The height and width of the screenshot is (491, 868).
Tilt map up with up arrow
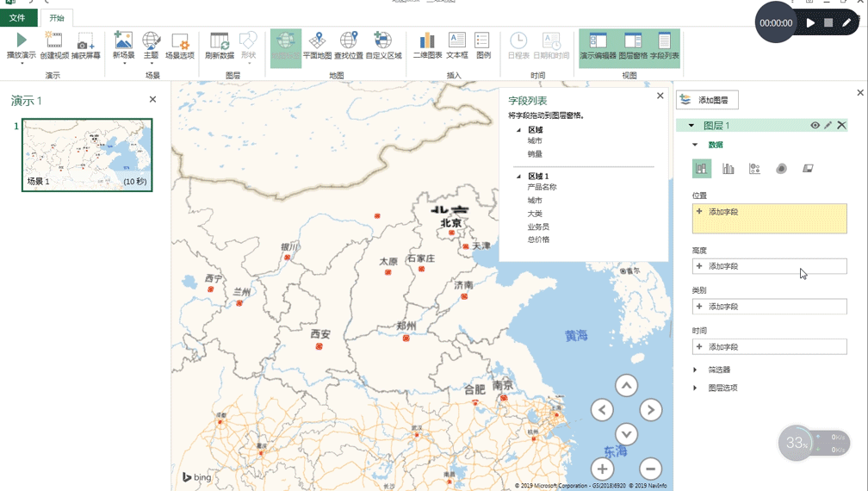(626, 386)
